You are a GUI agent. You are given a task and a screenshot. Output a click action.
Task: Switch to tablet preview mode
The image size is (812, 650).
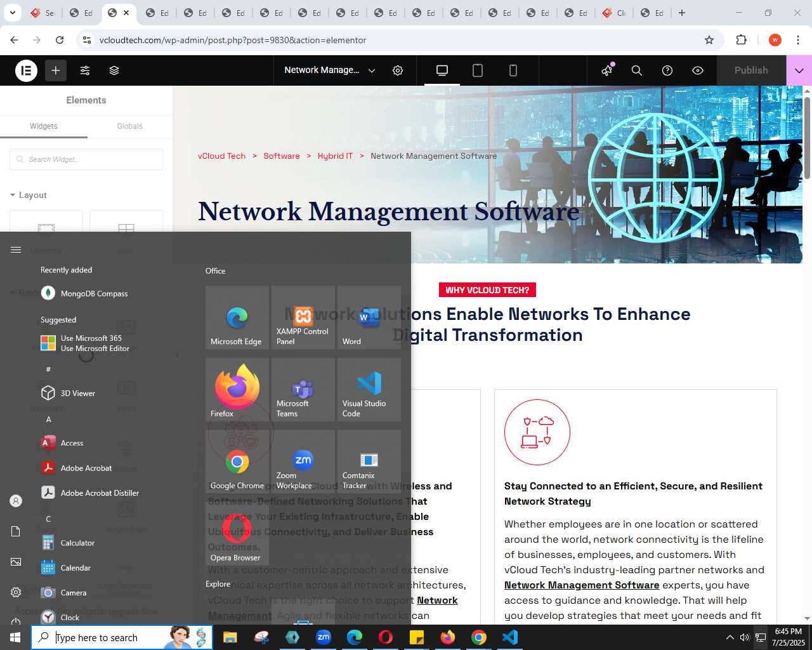click(478, 70)
